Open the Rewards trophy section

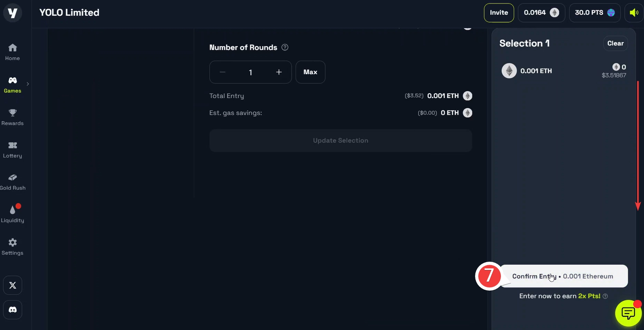tap(13, 117)
